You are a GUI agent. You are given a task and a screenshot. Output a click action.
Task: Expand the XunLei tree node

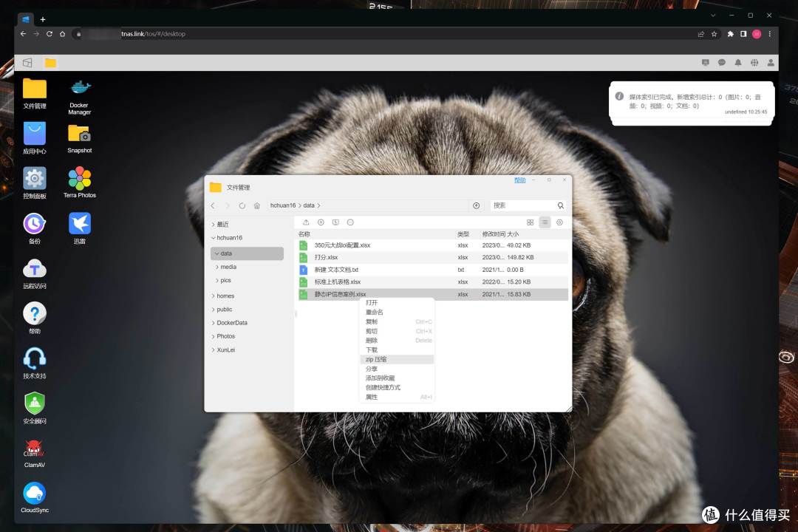pyautogui.click(x=214, y=350)
